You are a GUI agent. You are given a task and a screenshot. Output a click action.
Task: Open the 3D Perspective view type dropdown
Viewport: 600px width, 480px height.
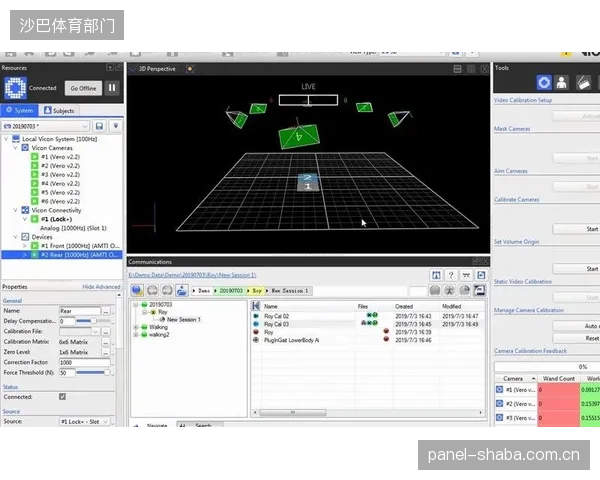click(133, 69)
